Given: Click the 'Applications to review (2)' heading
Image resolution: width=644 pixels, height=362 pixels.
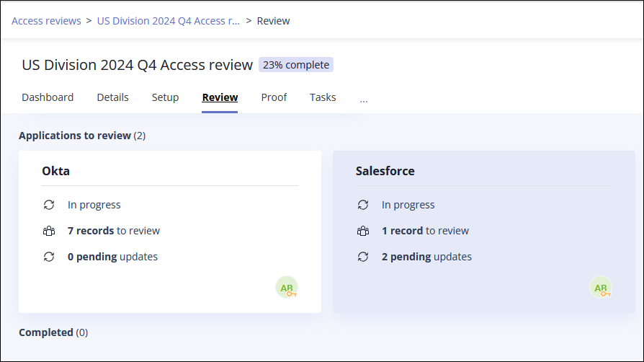Looking at the screenshot, I should [x=82, y=136].
